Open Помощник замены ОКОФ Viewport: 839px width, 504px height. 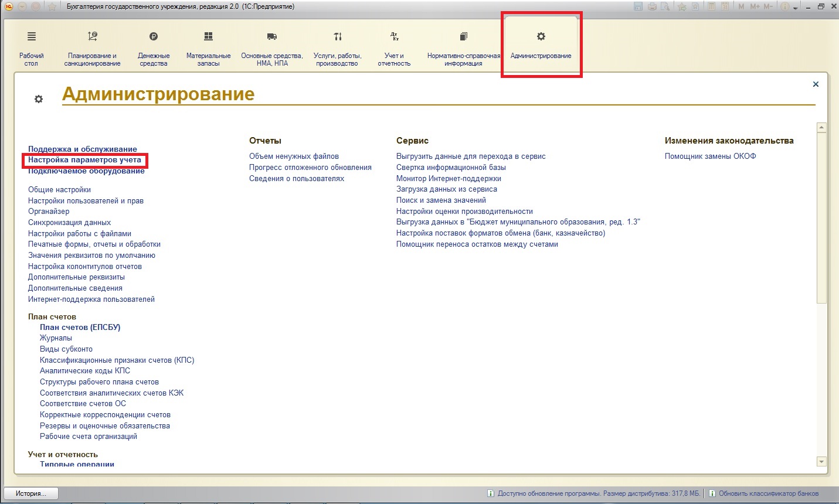tap(710, 156)
